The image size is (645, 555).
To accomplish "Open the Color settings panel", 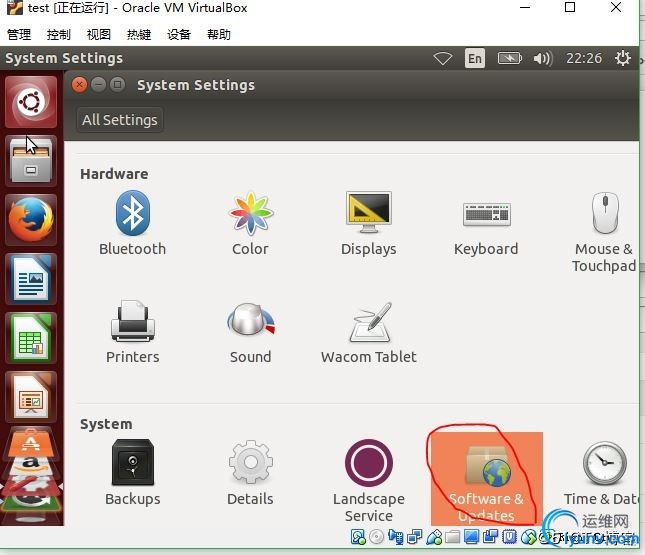I will (250, 224).
